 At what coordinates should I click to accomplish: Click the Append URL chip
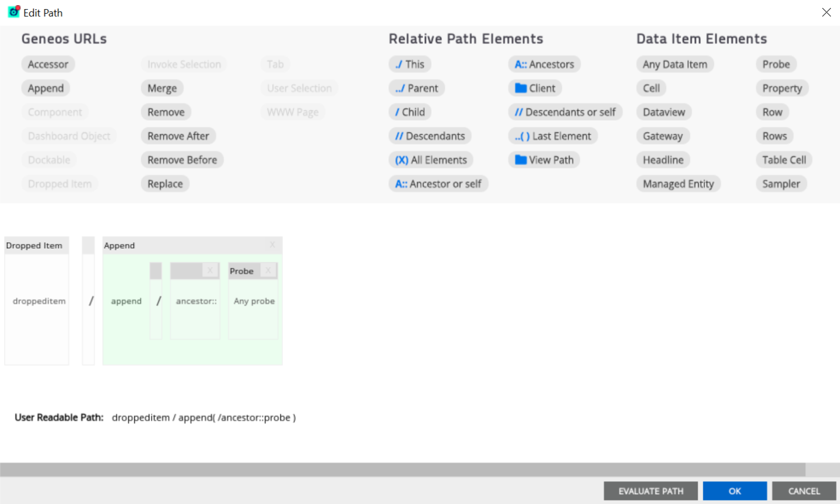(x=46, y=89)
